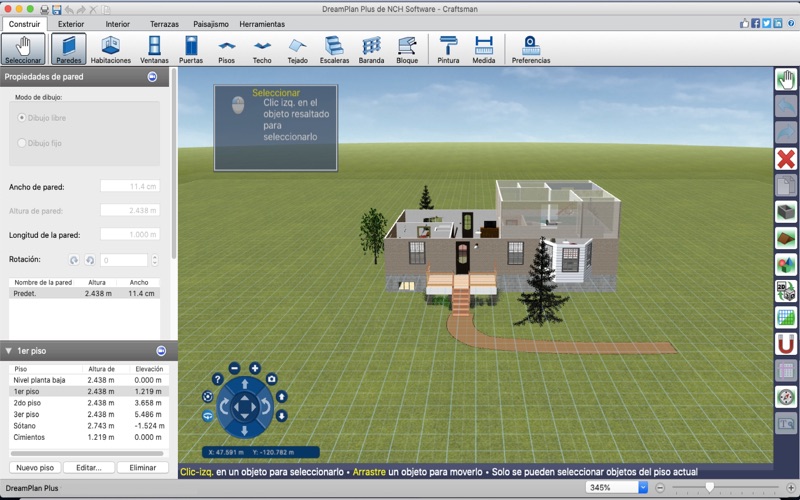Click the Editar... button
This screenshot has width=800, height=500.
pyautogui.click(x=89, y=467)
